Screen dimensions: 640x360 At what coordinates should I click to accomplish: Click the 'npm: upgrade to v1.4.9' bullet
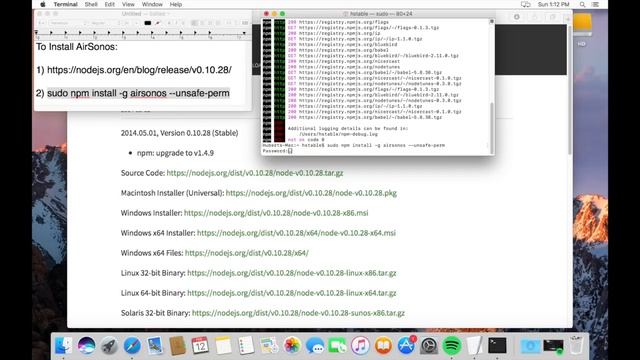pos(175,153)
